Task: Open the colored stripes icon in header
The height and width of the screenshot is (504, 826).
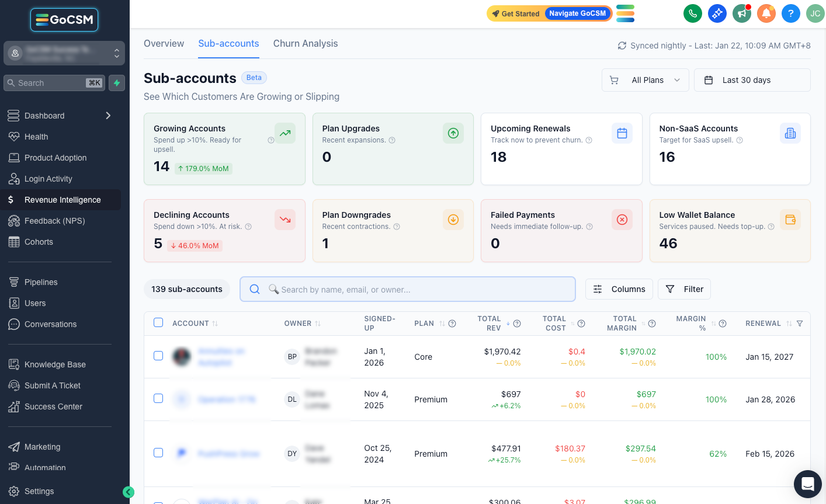Action: coord(625,13)
